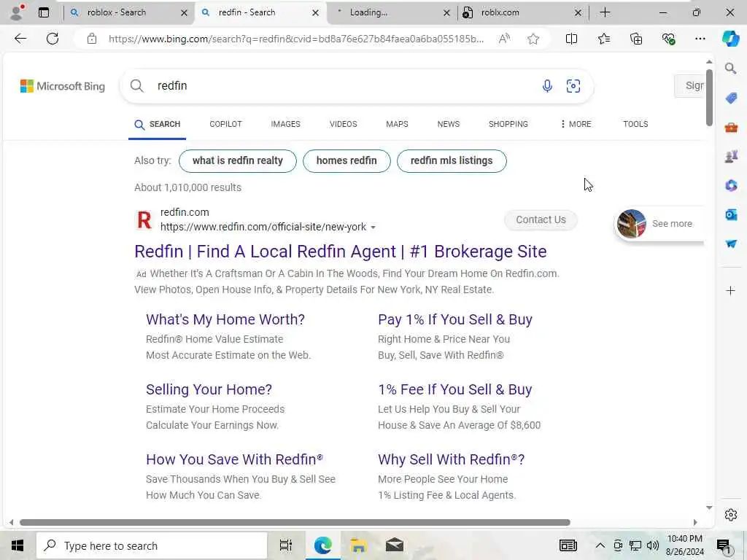
Task: Click the vertical page scrollbar thumb
Action: 709,98
